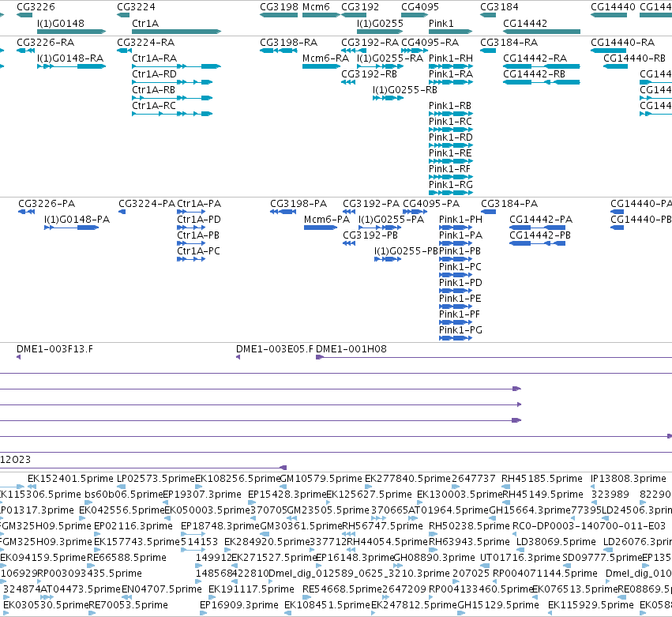This screenshot has width=672, height=617.
Task: Click transcript l(1)G0255-RB
Action: [x=389, y=98]
